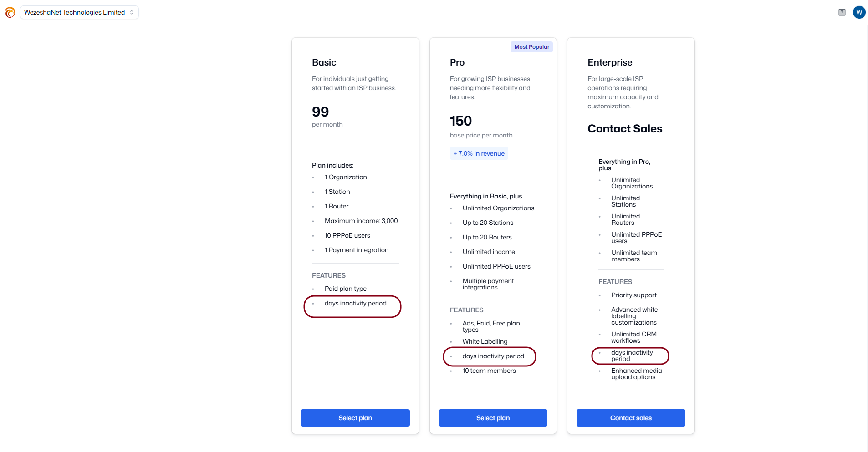Click the organization switcher chevron arrows
Viewport: 868px width, 452px height.
coord(132,12)
